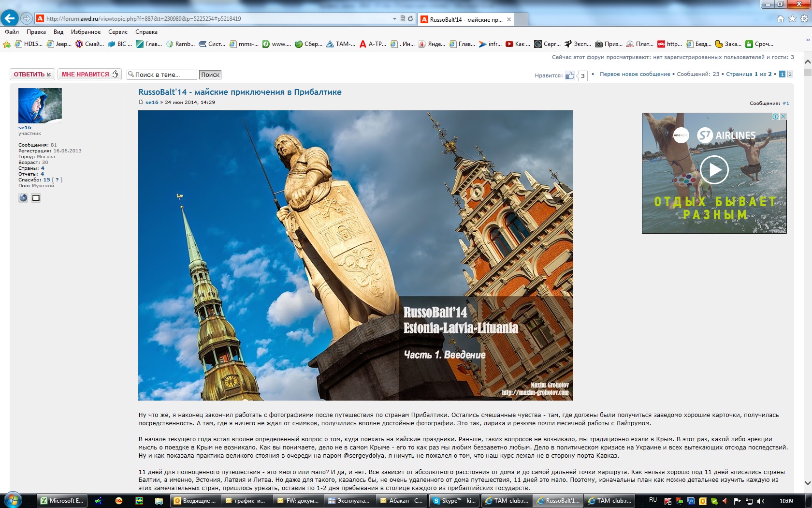
Task: Toggle the RU keyboard language indicator
Action: (x=653, y=500)
